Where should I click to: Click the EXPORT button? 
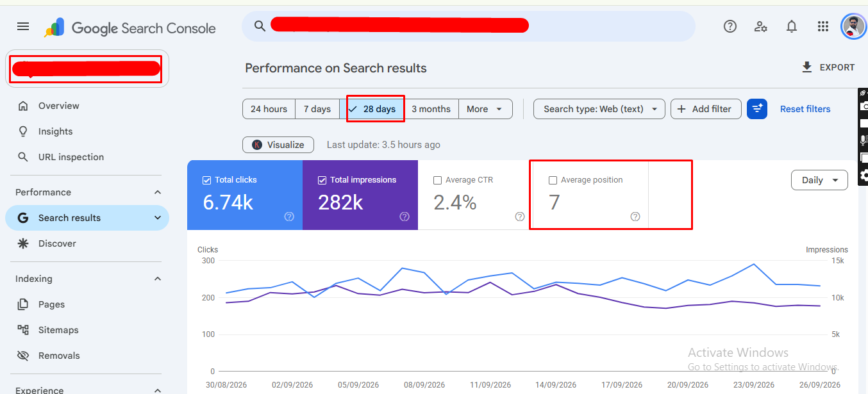point(828,67)
